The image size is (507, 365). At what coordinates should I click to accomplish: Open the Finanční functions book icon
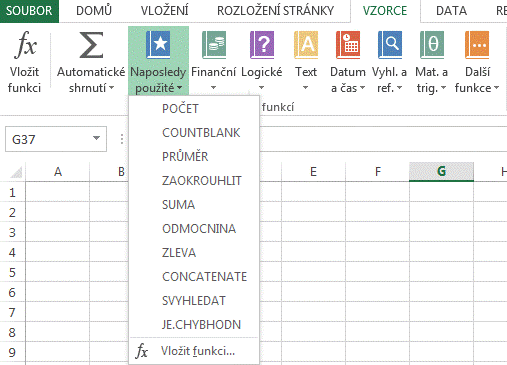point(214,45)
